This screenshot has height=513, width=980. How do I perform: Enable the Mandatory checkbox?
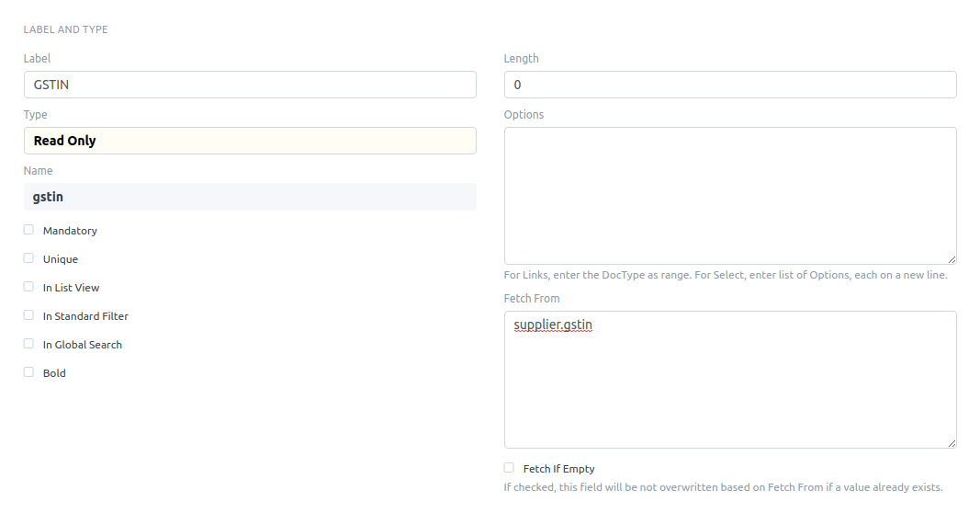pyautogui.click(x=28, y=230)
